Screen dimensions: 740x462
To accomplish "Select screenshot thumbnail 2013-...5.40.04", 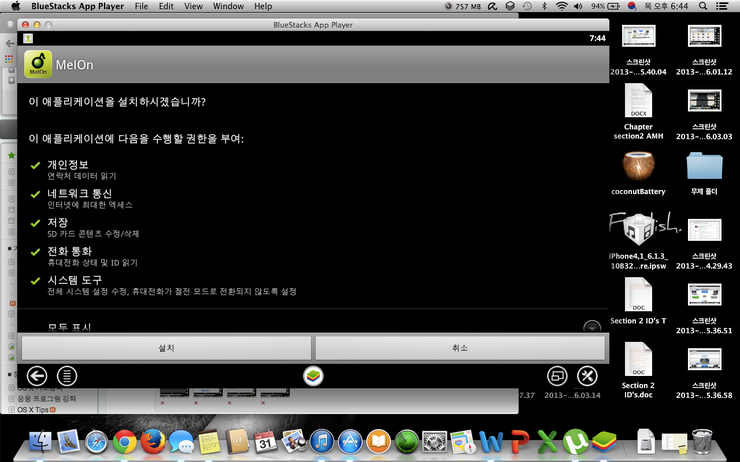I will 638,36.
